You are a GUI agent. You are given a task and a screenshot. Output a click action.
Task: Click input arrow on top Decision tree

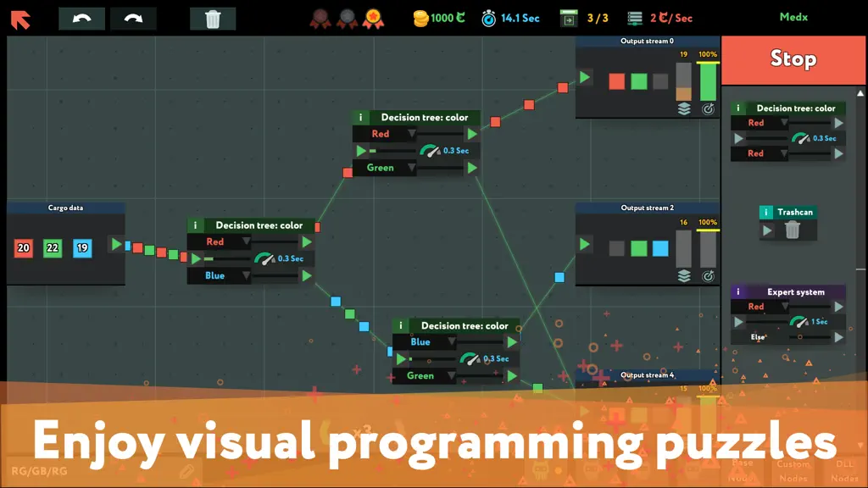(x=361, y=151)
